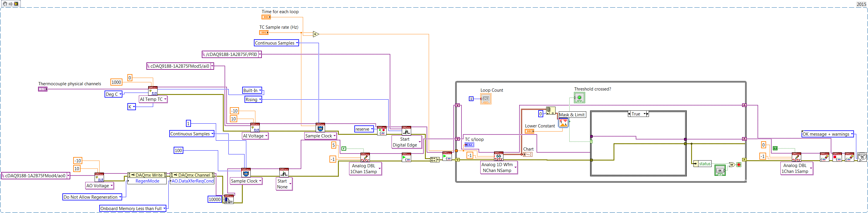868x213 pixels.
Task: Click the 100 numeric constant
Action: pos(179,151)
